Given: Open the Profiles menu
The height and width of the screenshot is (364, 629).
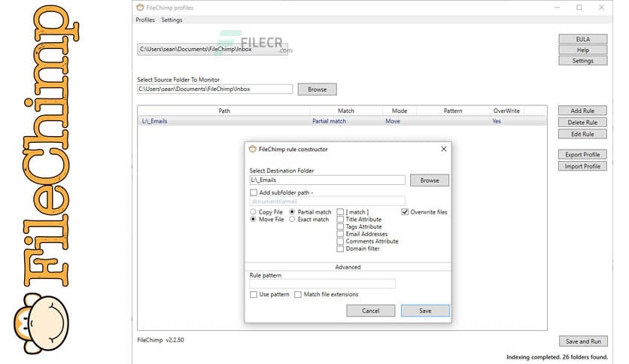Looking at the screenshot, I should (x=145, y=20).
